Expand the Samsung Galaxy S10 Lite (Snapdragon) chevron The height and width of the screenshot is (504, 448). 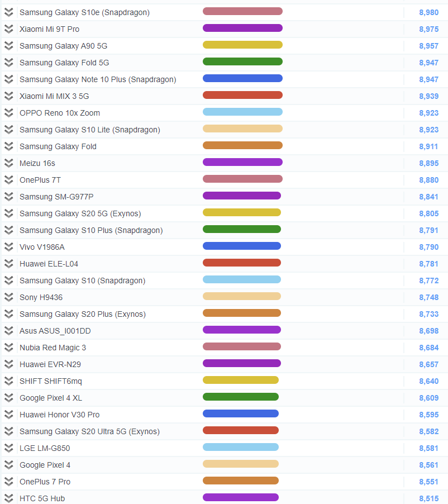[x=9, y=130]
